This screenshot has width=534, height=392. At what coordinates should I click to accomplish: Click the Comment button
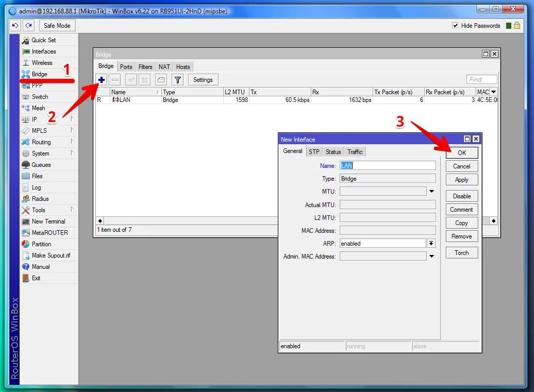coord(462,210)
